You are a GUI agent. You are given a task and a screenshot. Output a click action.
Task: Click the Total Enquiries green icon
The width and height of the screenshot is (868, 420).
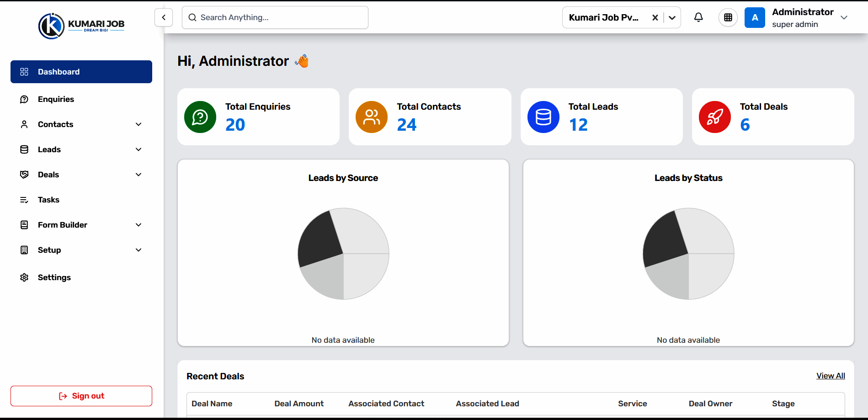coord(200,117)
